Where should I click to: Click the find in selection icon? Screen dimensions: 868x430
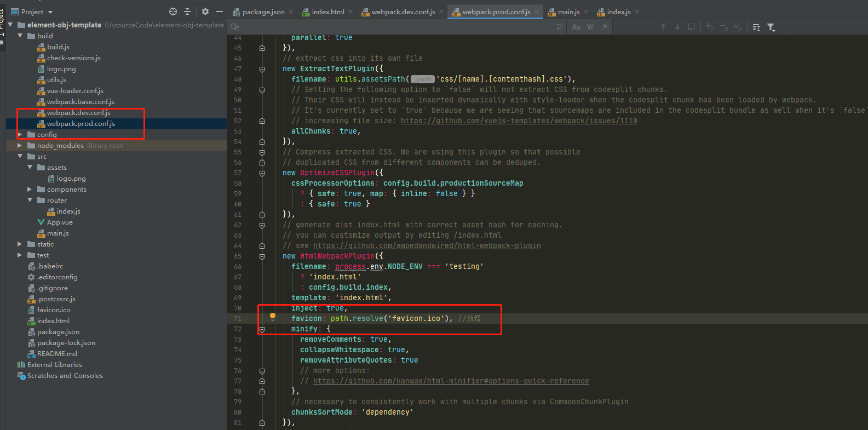[692, 27]
